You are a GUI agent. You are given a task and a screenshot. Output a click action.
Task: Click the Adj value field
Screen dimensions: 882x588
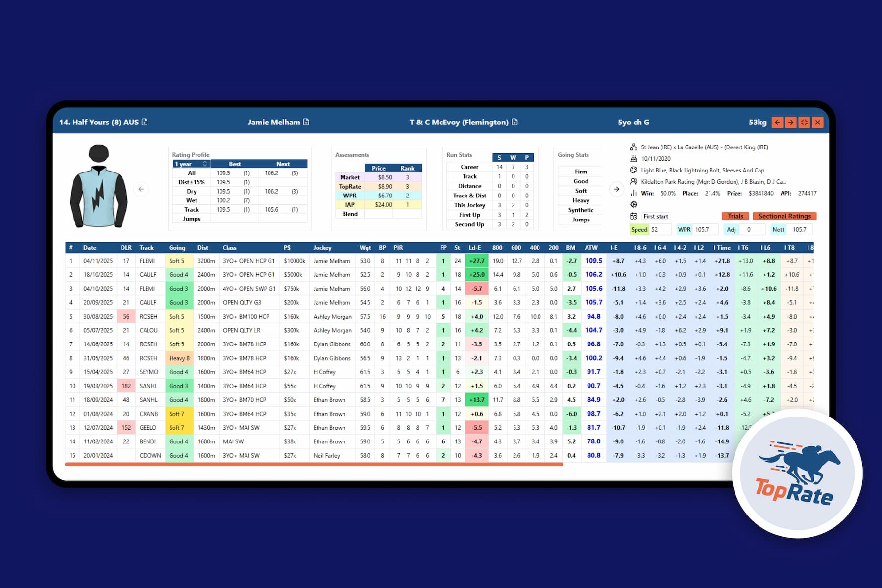[x=752, y=229]
